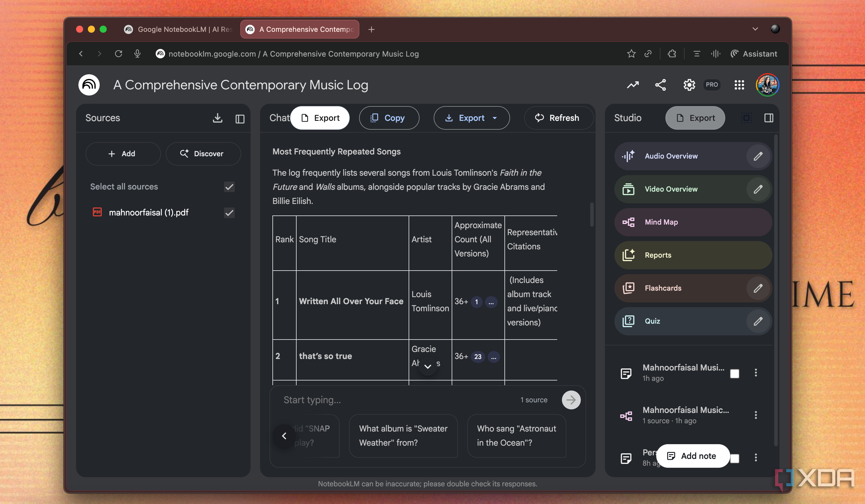The image size is (865, 504).
Task: Open the blue Export dropdown arrow
Action: click(495, 118)
